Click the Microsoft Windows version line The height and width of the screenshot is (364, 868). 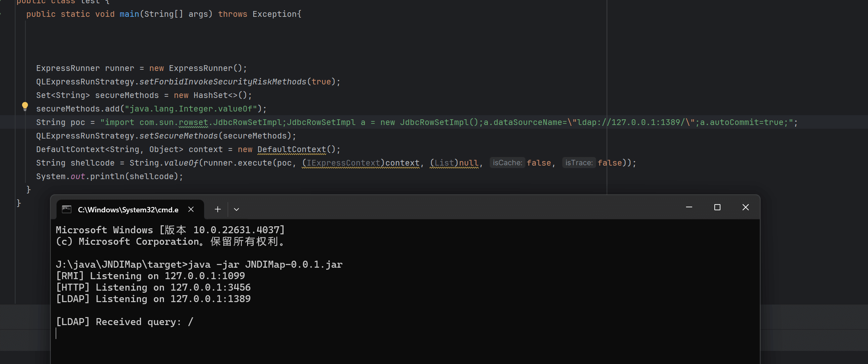[170, 230]
